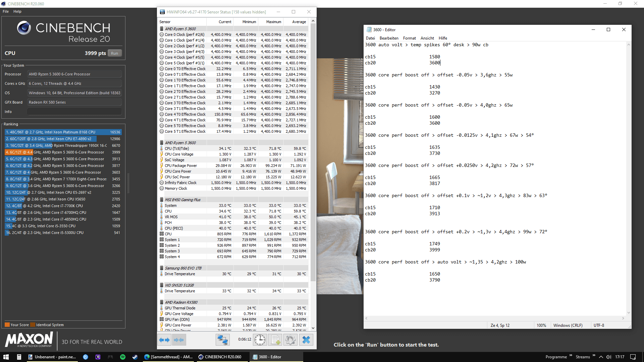Screen dimensions: 644x362
Task: Open the Twitch taskbar icon
Action: [x=98, y=357]
